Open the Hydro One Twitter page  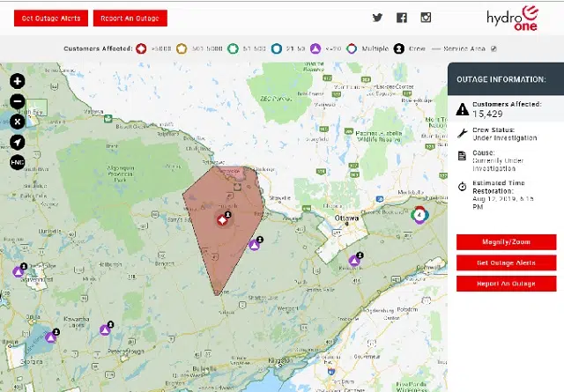coord(377,18)
